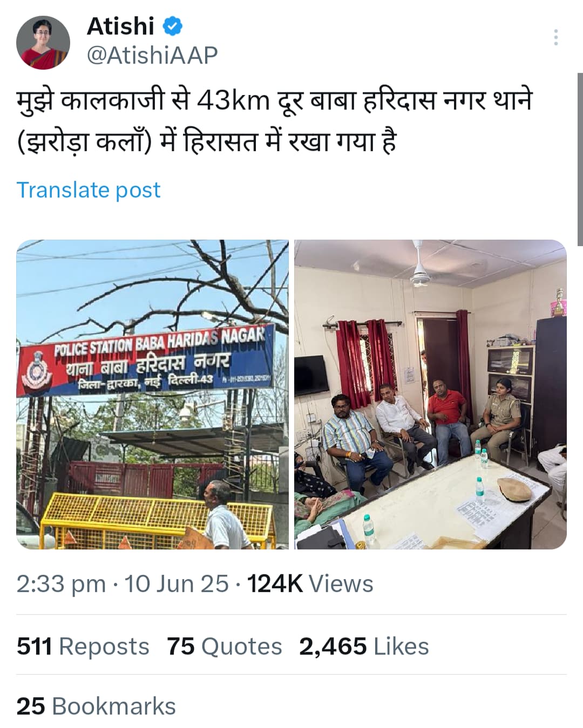Image resolution: width=583 pixels, height=728 pixels.
Task: Open the @AtishiAAP handle
Action: tap(152, 55)
